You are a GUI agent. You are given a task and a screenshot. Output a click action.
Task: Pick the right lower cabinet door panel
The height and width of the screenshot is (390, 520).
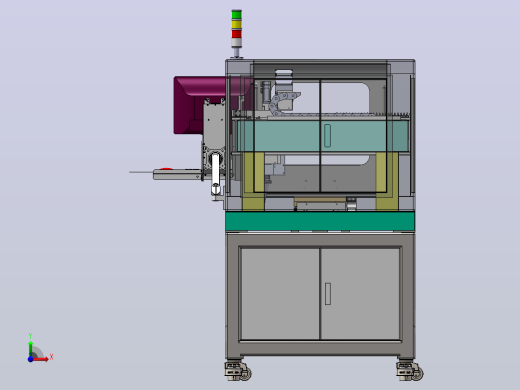click(360, 294)
